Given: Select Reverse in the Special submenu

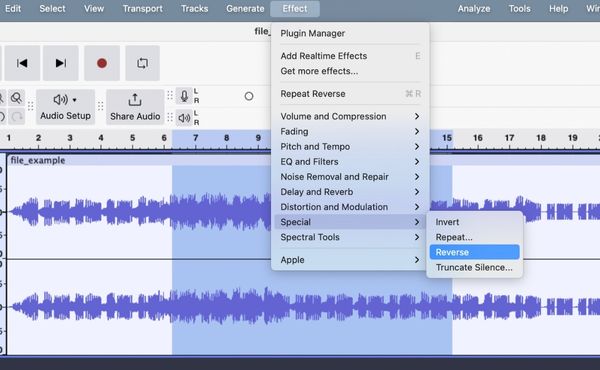Looking at the screenshot, I should pyautogui.click(x=474, y=252).
